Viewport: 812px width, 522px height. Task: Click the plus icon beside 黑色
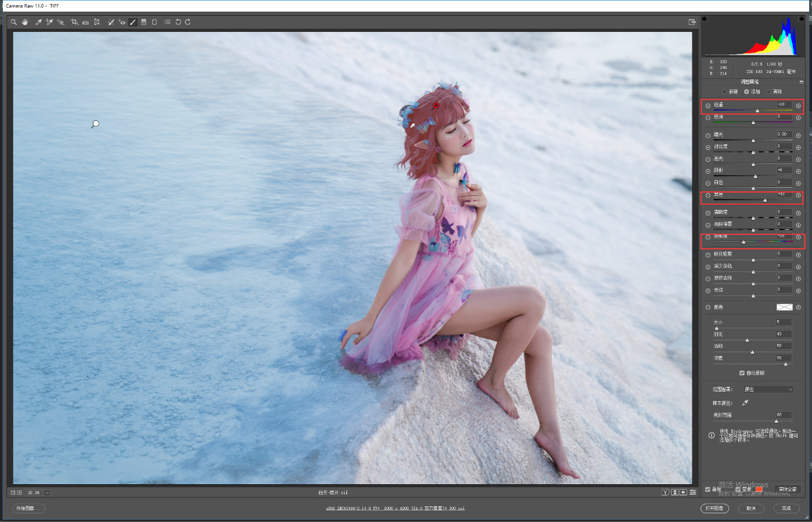point(798,195)
